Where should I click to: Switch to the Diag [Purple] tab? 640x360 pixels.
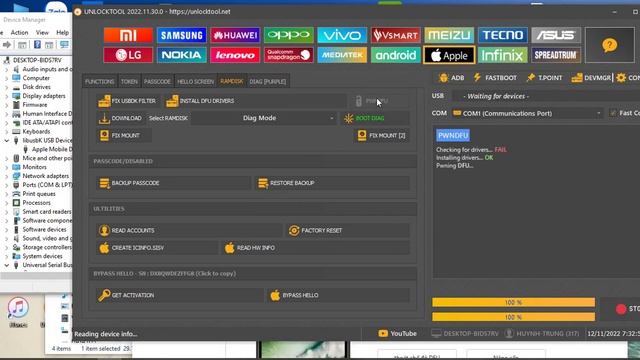point(268,82)
